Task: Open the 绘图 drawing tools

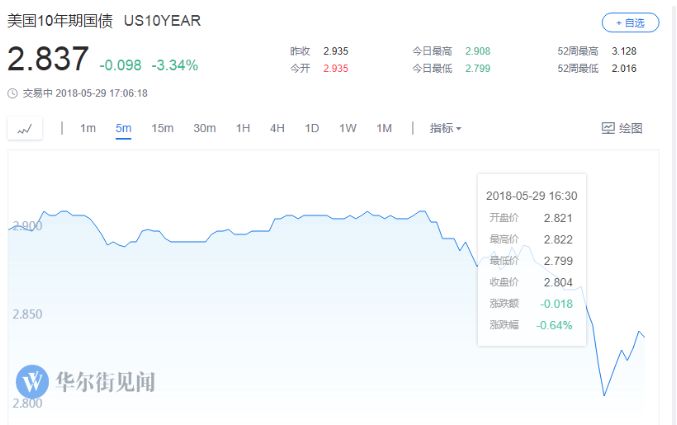Action: click(x=621, y=128)
